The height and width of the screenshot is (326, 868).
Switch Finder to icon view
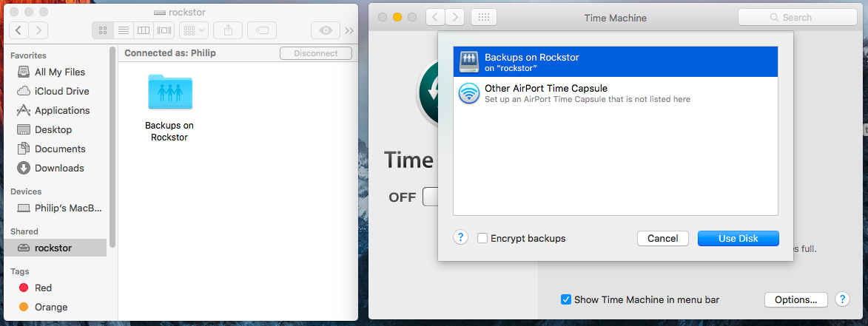[102, 30]
